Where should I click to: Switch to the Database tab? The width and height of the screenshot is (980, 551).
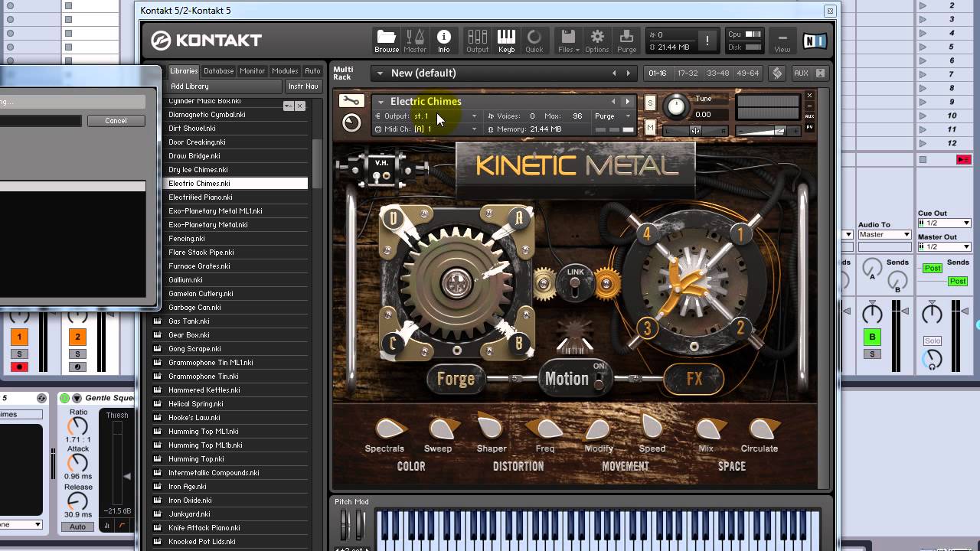click(218, 71)
